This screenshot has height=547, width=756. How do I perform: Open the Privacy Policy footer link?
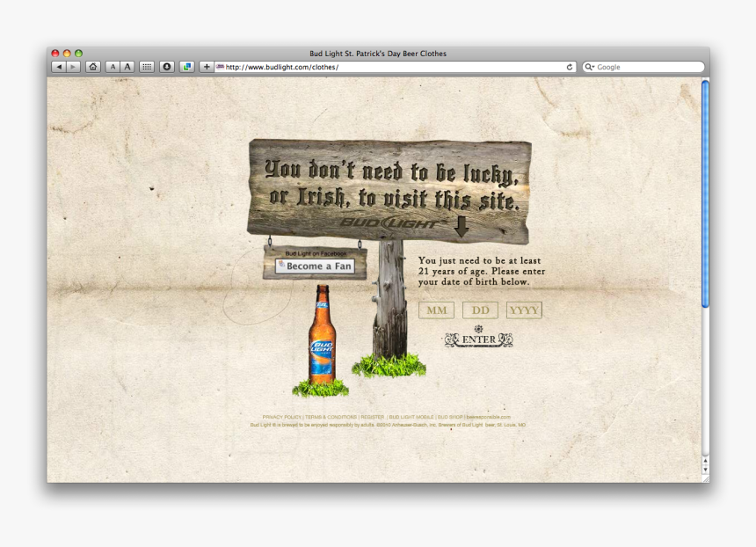(x=281, y=417)
